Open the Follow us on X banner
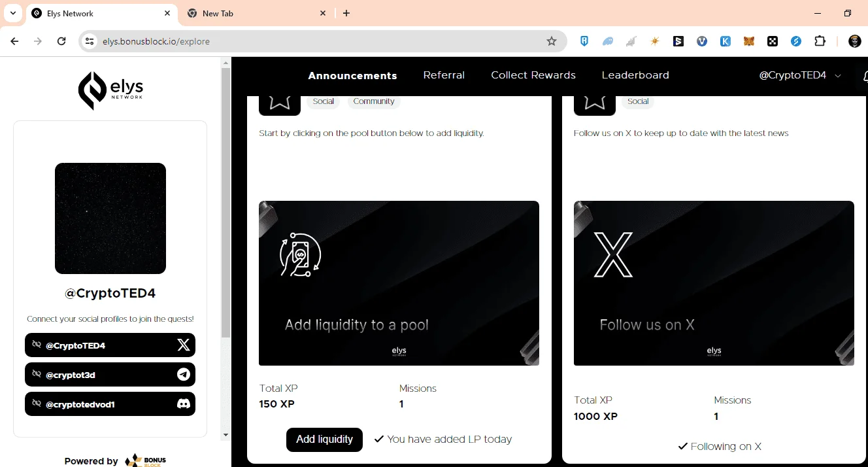The height and width of the screenshot is (467, 868). [714, 283]
